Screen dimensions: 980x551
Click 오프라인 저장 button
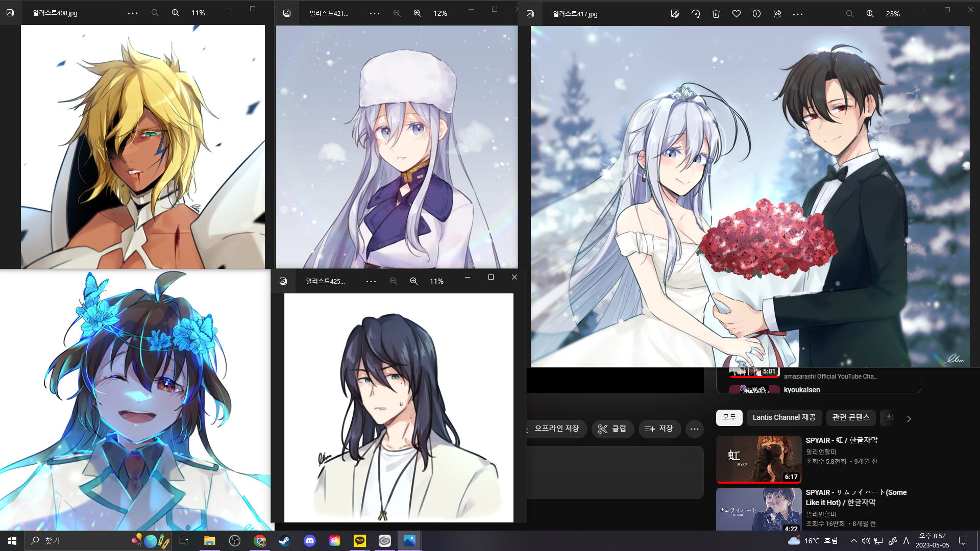point(556,429)
